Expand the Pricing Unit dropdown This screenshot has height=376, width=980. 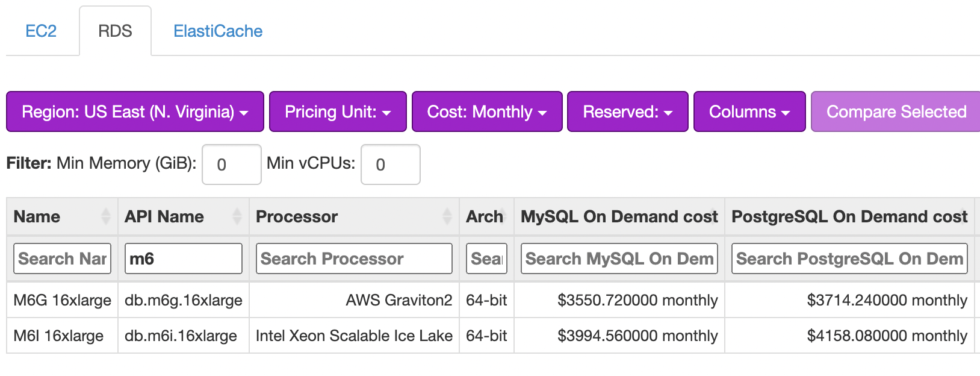pos(338,111)
